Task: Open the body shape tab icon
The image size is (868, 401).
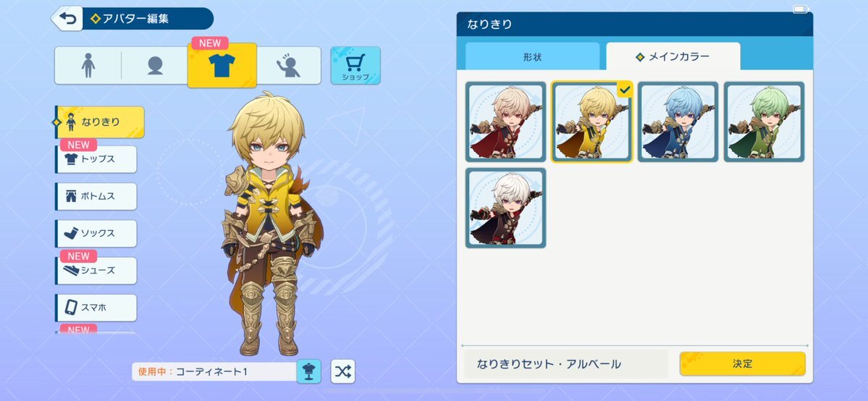Action: point(88,65)
